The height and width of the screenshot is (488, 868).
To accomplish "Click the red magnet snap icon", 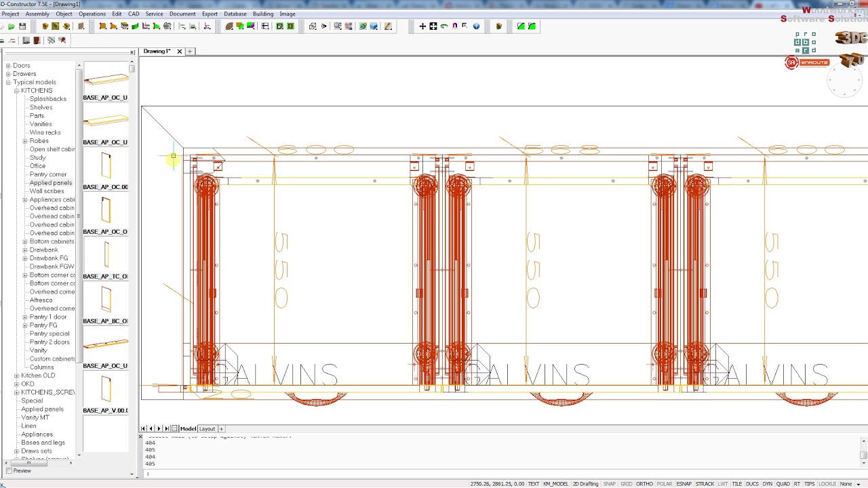I will pyautogui.click(x=455, y=26).
